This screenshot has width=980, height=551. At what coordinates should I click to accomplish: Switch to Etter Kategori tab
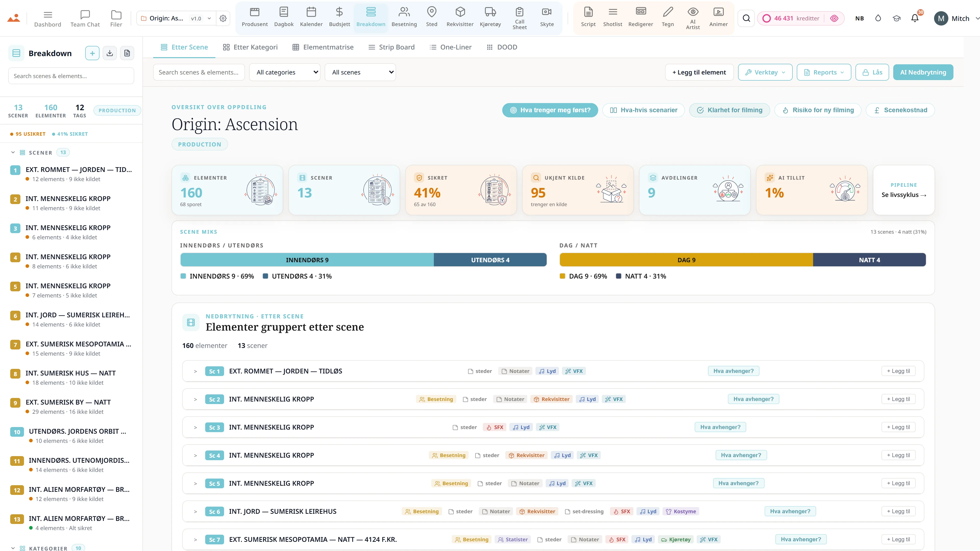250,47
